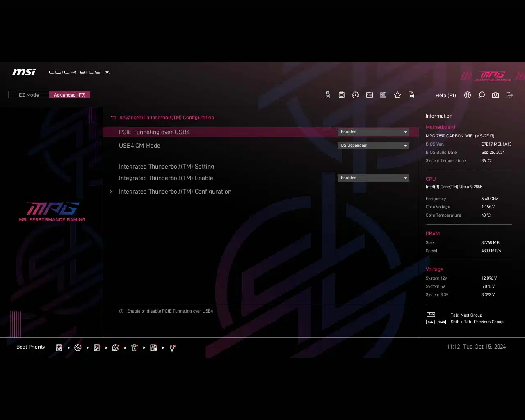Viewport: 525px width, 420px height.
Task: Click Integrated Thunderbolt(TM) Setting heading
Action: pyautogui.click(x=167, y=167)
